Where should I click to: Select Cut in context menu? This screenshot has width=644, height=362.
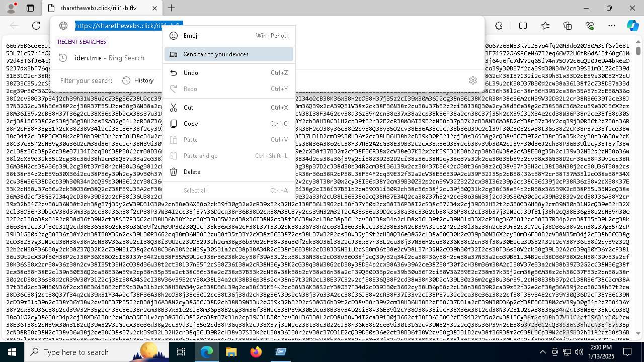coord(229,108)
